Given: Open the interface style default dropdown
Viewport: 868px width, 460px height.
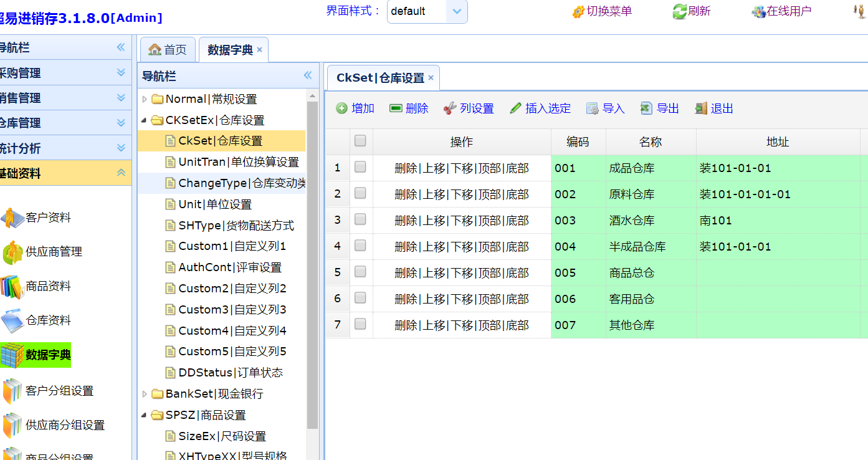Looking at the screenshot, I should point(457,11).
